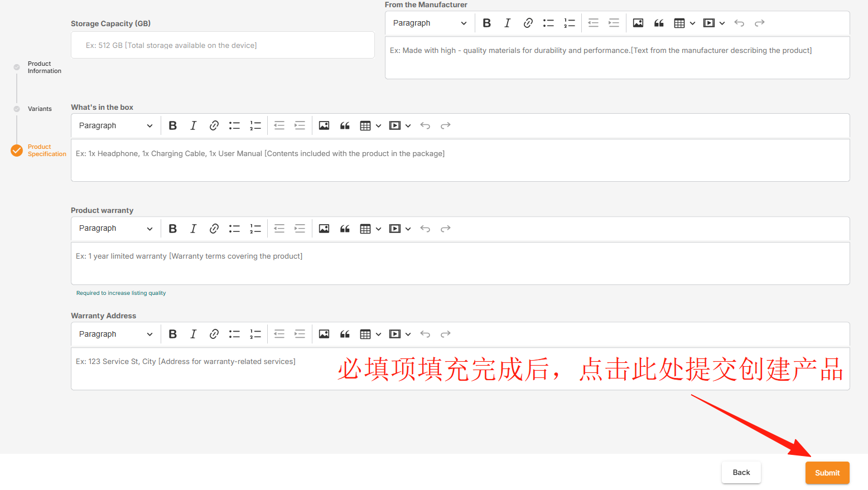Focus the Storage Capacity (GB) input field
The height and width of the screenshot is (490, 868).
[223, 45]
